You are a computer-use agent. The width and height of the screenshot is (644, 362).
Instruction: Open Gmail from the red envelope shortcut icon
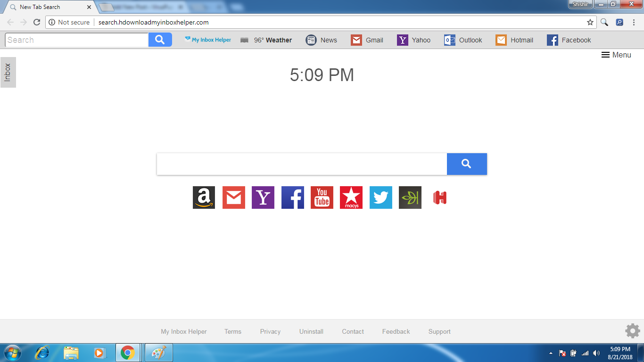(233, 197)
